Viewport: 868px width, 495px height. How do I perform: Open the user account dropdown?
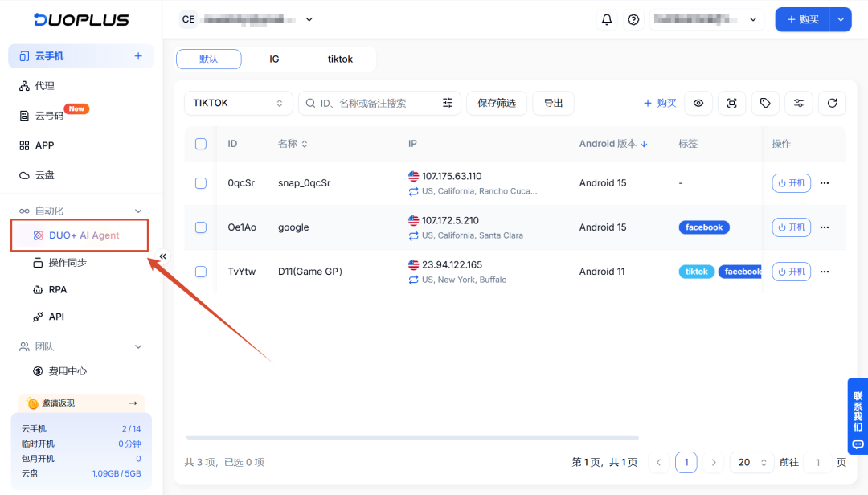pos(706,19)
